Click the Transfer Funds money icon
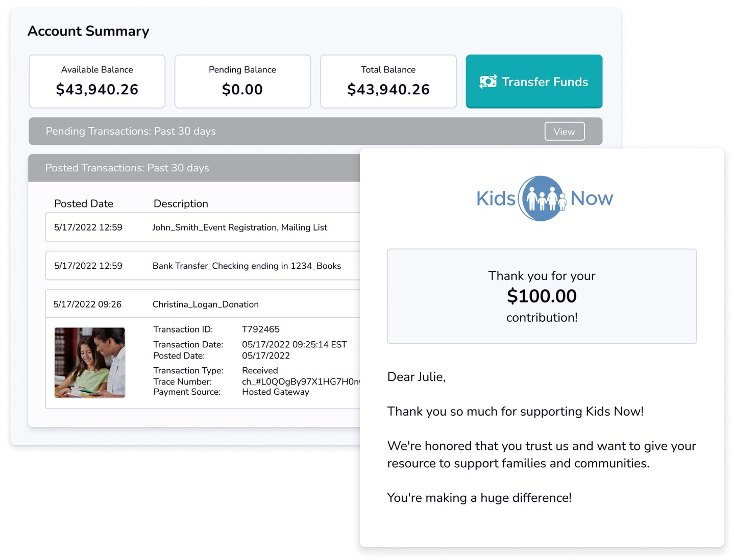Image resolution: width=734 pixels, height=560 pixels. coord(488,82)
